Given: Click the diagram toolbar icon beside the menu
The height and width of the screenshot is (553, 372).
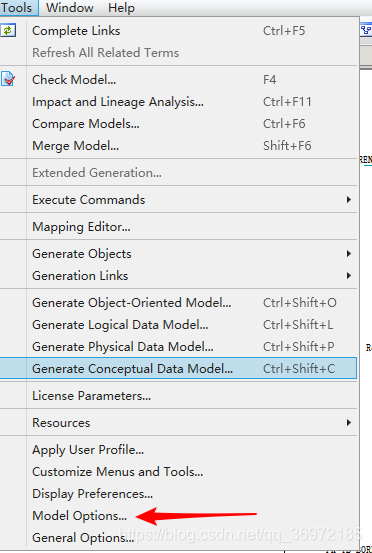Looking at the screenshot, I should click(x=367, y=30).
